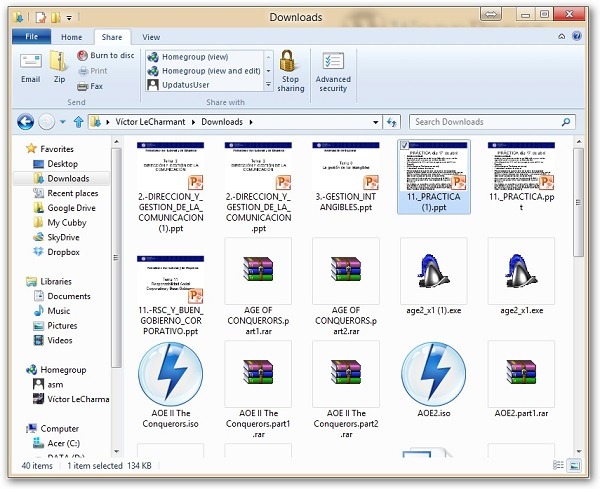Select AOE II The Conquerors.part2.rar

coord(346,390)
